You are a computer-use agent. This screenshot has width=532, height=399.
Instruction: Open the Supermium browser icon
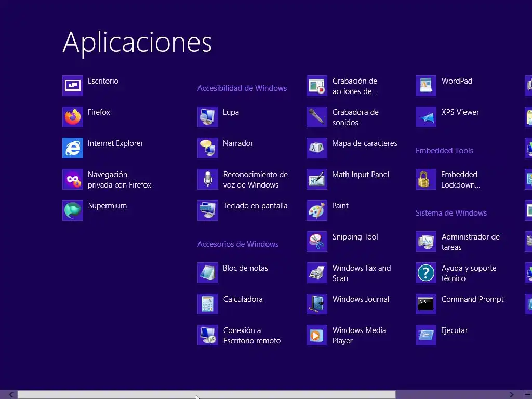click(x=73, y=210)
